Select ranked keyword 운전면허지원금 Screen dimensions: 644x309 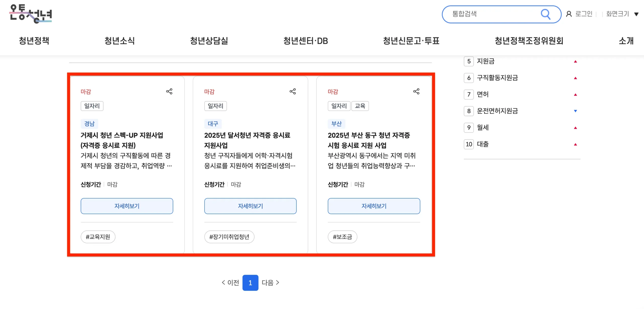click(497, 111)
